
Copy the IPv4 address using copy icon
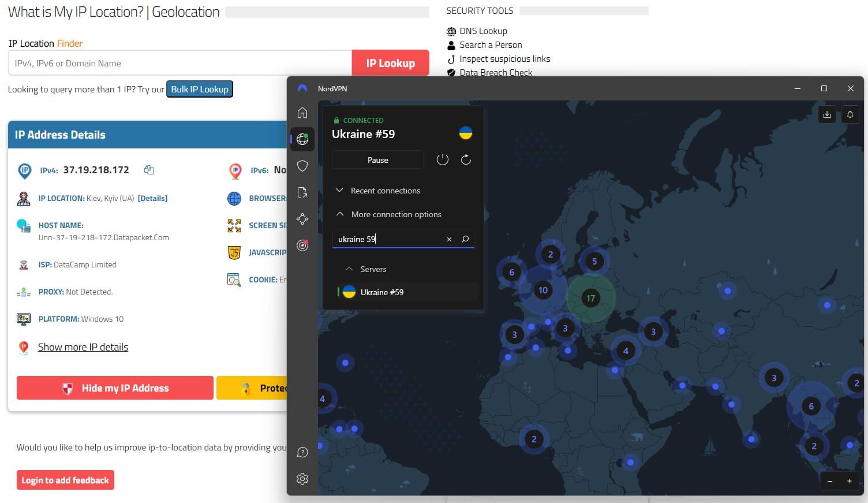pos(149,170)
